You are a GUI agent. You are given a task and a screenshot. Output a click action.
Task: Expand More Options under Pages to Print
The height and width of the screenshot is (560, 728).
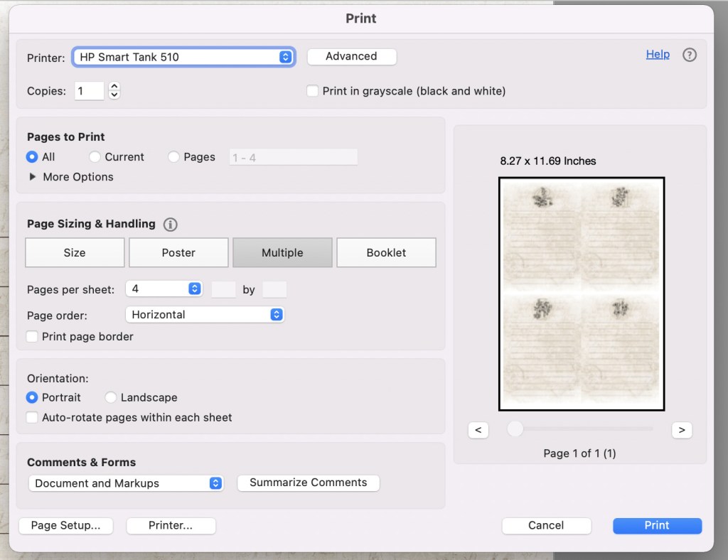pos(32,177)
